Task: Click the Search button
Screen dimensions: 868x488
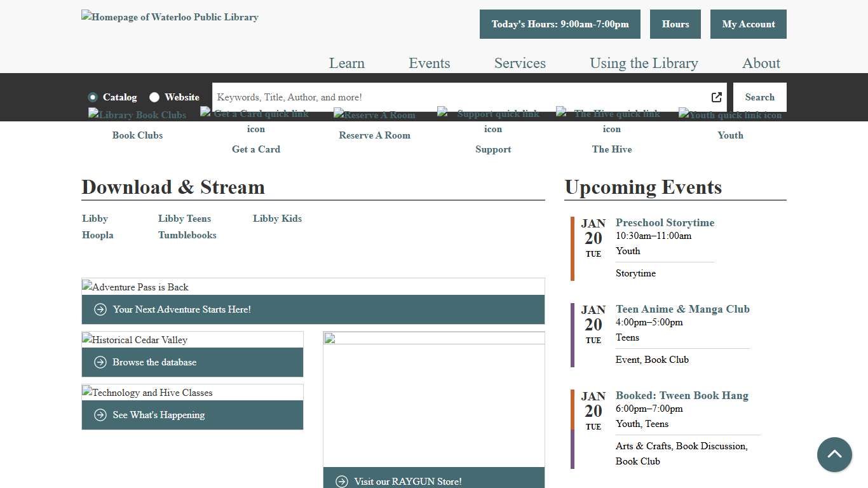Action: click(x=759, y=97)
